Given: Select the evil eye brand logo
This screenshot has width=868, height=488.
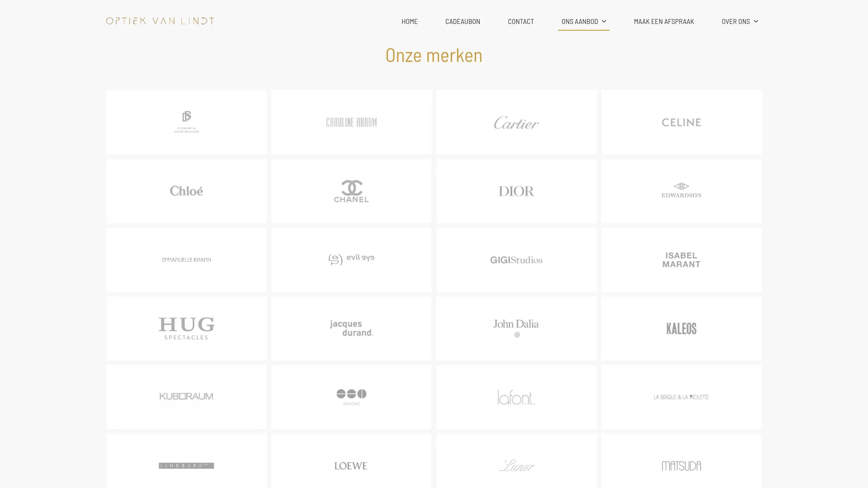Looking at the screenshot, I should 351,259.
